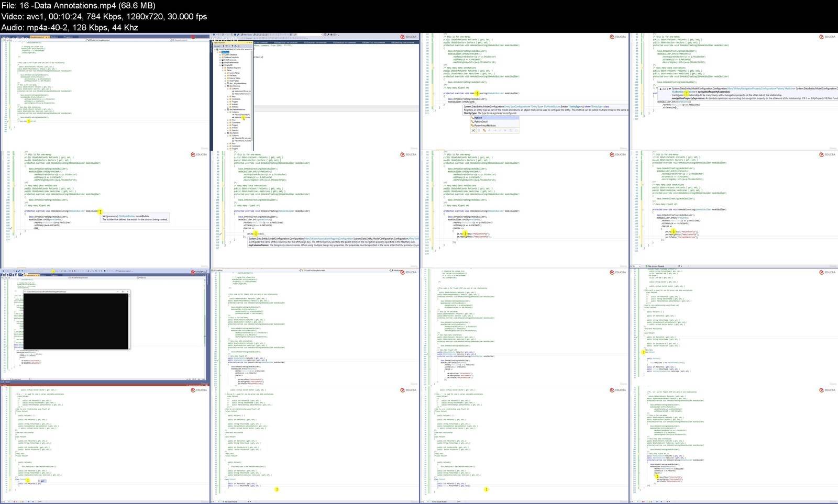Open thumbnail with DbModelBuilder parameter tooltip
838x504 pixels.
105,210
